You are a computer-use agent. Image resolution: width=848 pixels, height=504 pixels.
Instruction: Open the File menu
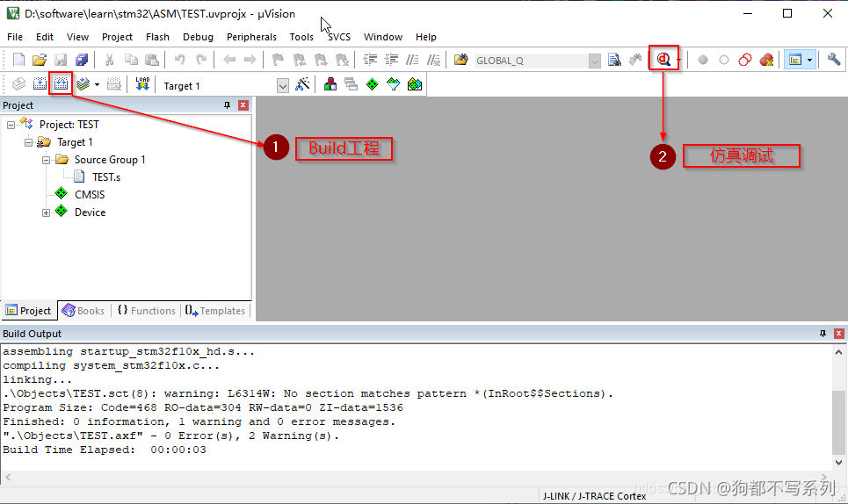coord(15,37)
